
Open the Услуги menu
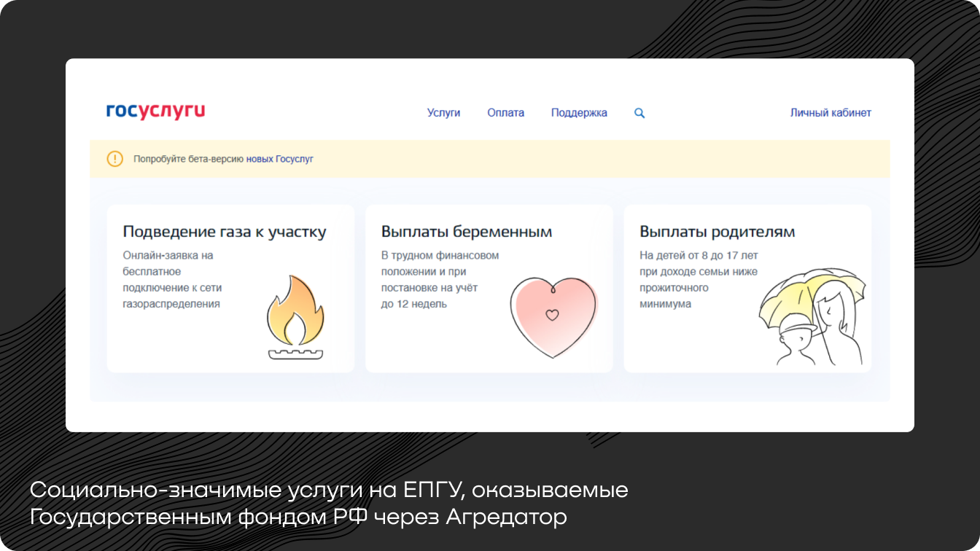[x=443, y=113]
